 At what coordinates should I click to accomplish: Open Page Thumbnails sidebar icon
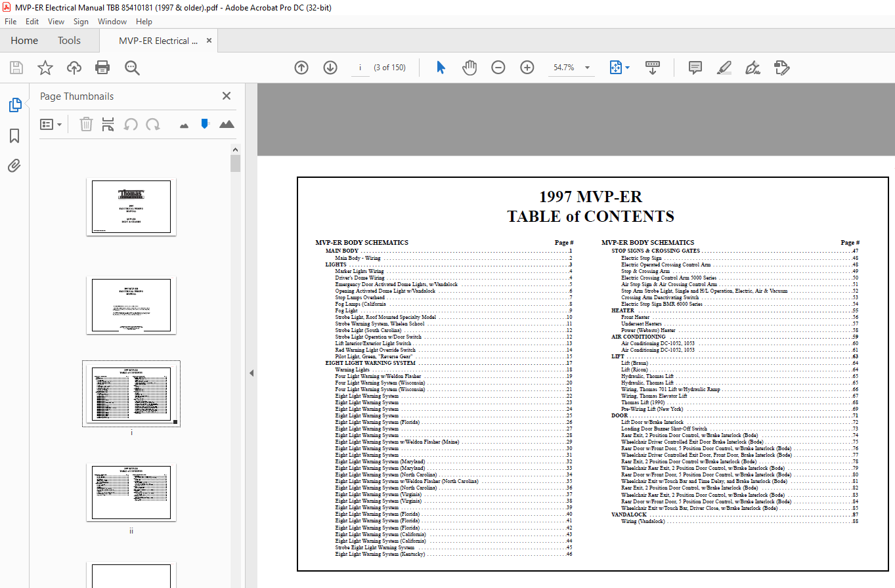coord(14,105)
